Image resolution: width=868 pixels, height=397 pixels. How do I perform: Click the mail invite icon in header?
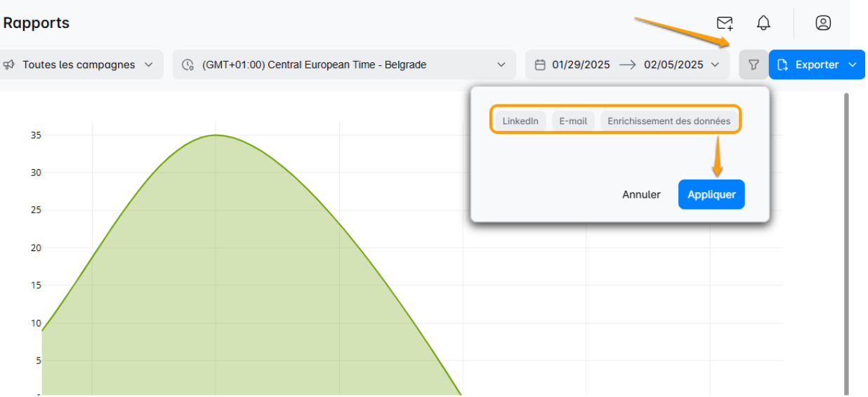[x=725, y=23]
